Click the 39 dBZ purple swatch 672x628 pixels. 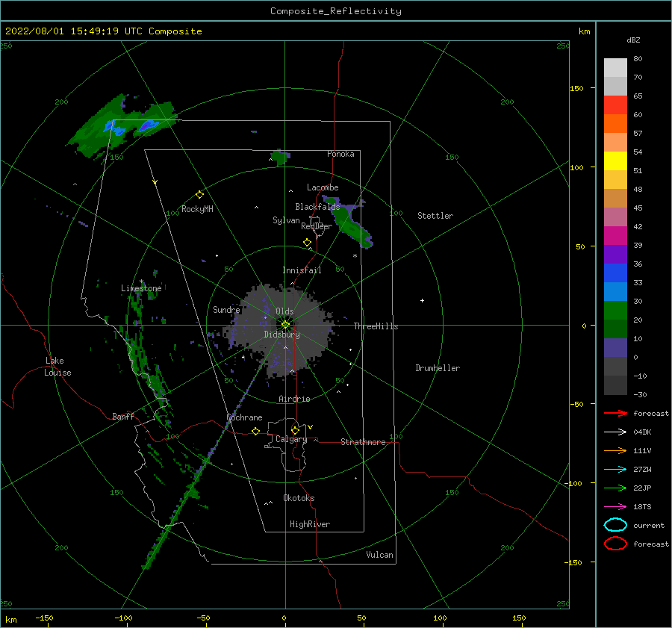pyautogui.click(x=615, y=254)
